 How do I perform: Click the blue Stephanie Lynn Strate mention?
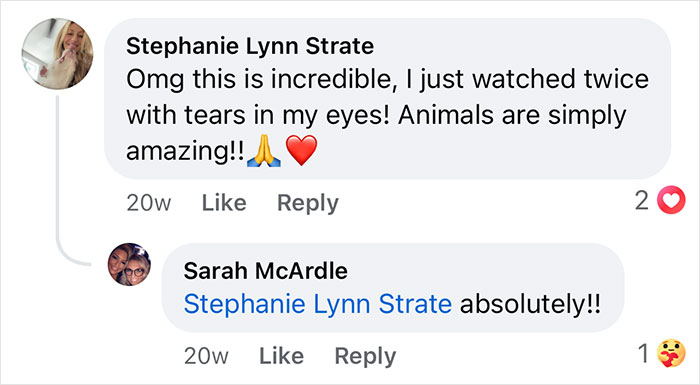click(318, 304)
